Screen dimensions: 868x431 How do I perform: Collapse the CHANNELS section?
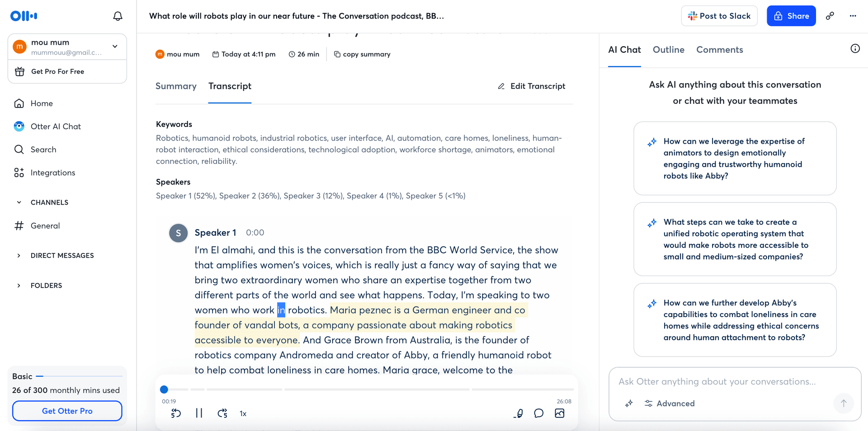(x=19, y=202)
